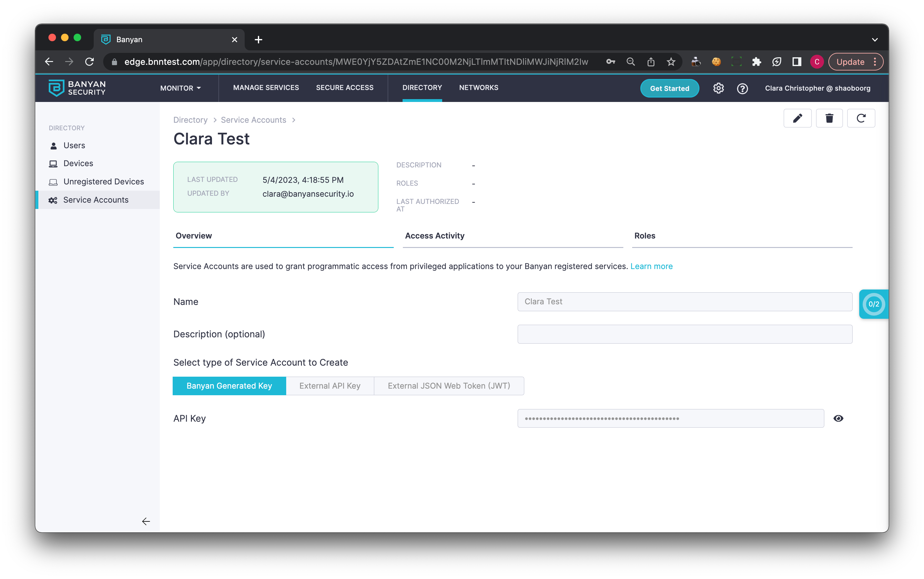Image resolution: width=924 pixels, height=579 pixels.
Task: Follow the Learn more link
Action: pyautogui.click(x=651, y=266)
